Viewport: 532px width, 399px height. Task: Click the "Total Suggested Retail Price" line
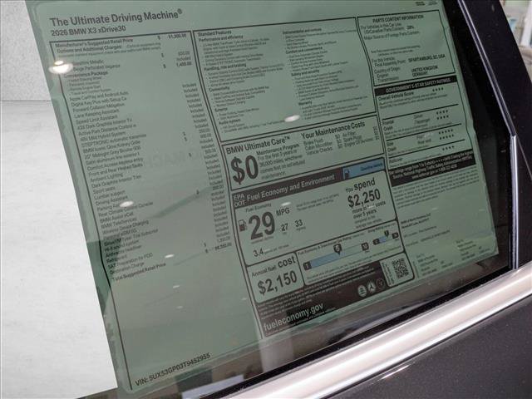pos(139,272)
